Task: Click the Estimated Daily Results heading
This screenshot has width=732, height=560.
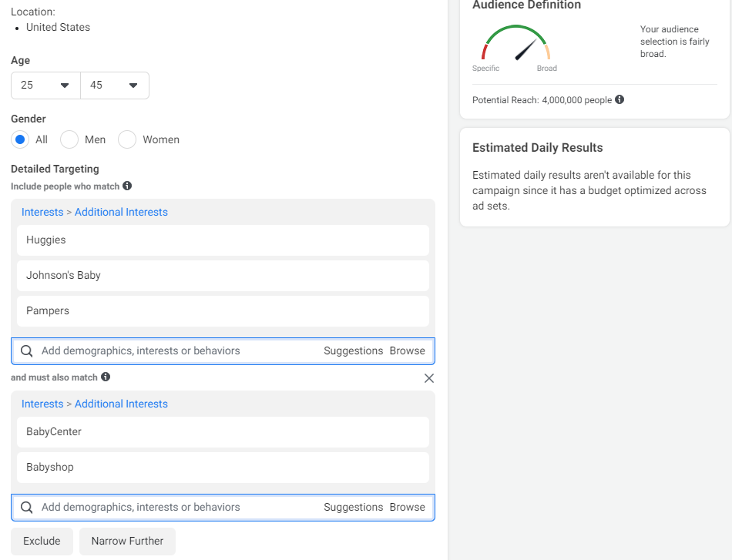Action: click(x=537, y=147)
